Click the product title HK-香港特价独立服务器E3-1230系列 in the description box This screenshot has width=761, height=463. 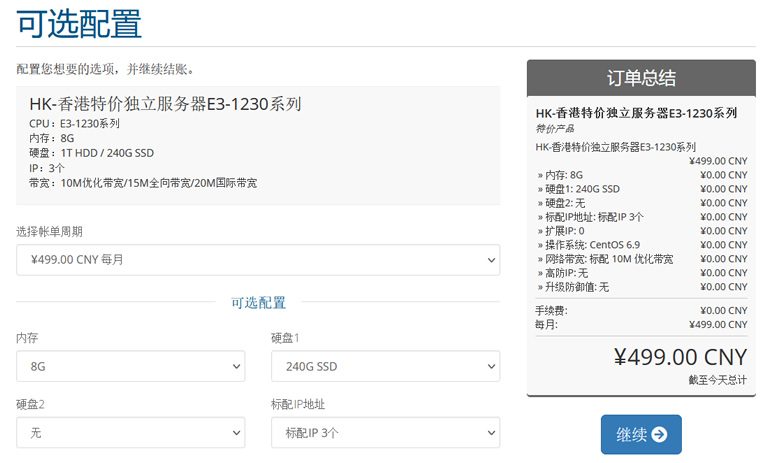(165, 104)
